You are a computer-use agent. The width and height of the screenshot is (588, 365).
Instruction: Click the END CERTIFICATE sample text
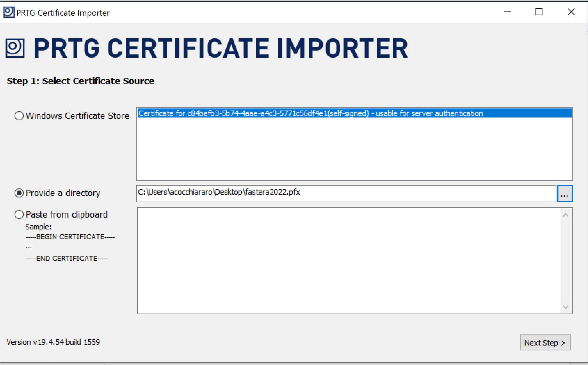(67, 258)
